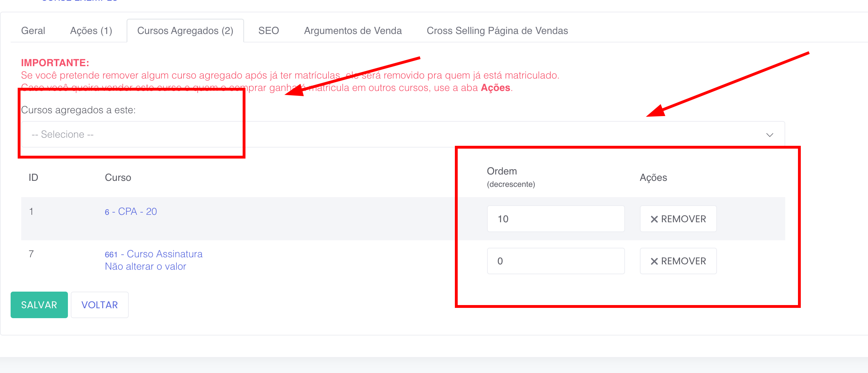868x373 pixels.
Task: Go to the SEO tab
Action: 268,31
